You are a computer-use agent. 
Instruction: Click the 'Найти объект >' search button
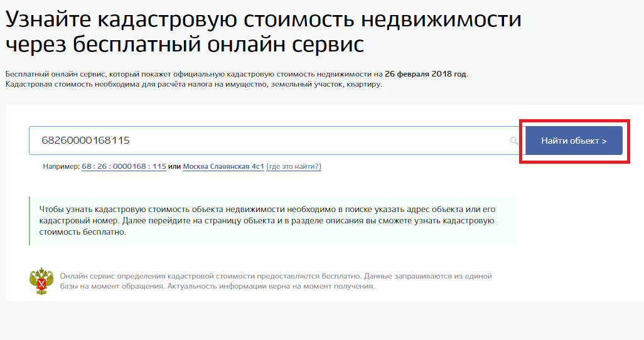(574, 141)
